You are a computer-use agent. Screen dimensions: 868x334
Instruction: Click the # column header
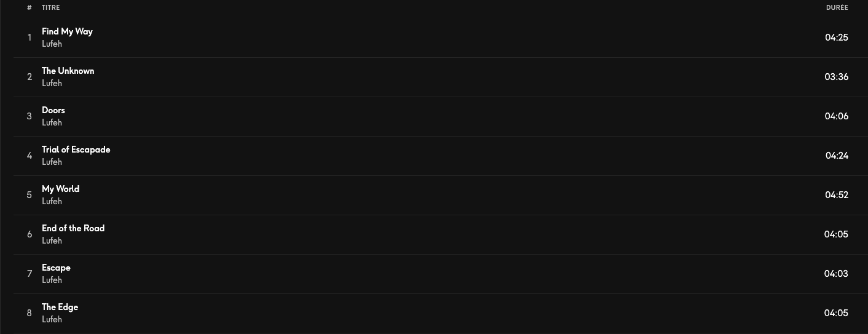pos(30,7)
